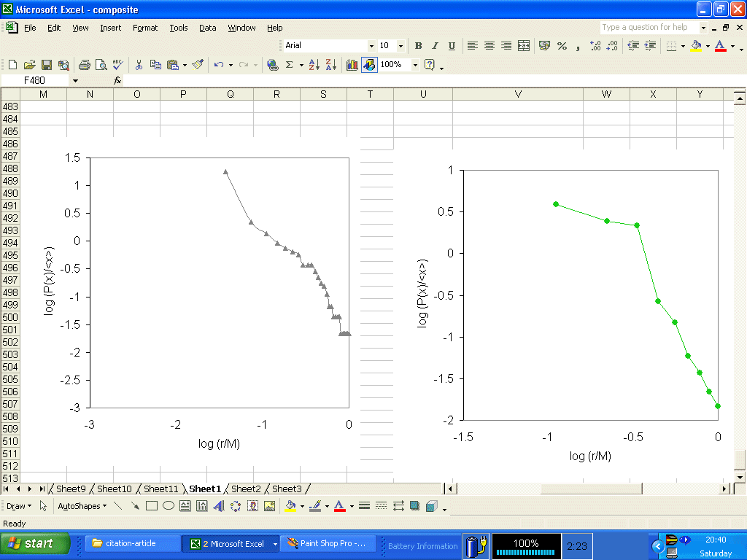The image size is (747, 560).
Task: Print the sheet using the printer icon
Action: pyautogui.click(x=85, y=65)
